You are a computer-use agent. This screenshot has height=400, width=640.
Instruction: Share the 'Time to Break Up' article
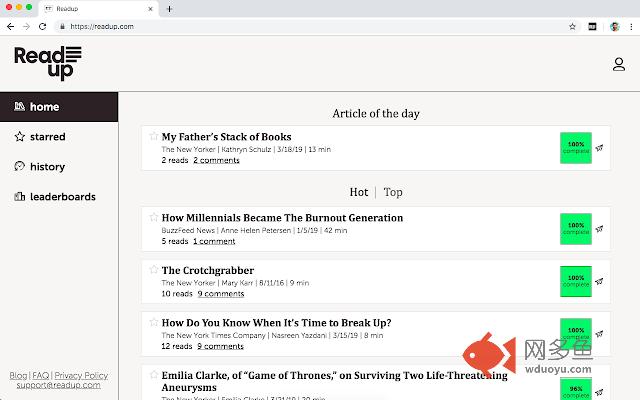point(599,333)
